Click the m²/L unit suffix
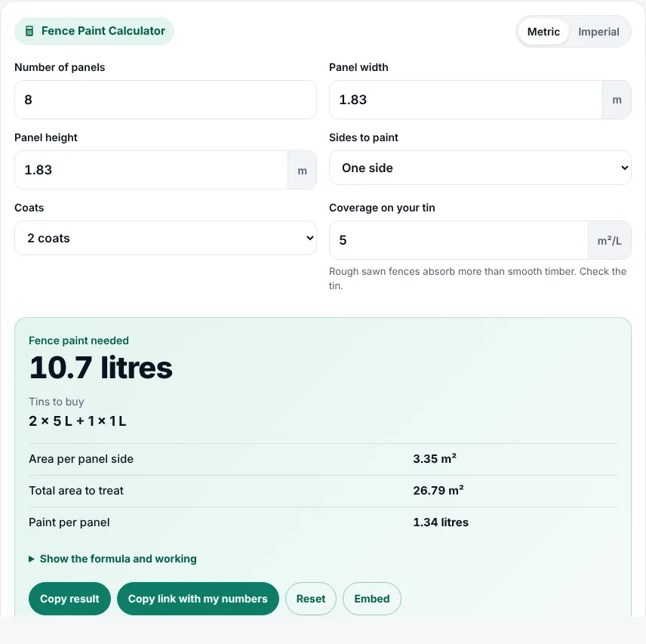Screen dimensions: 646x644 coord(609,240)
